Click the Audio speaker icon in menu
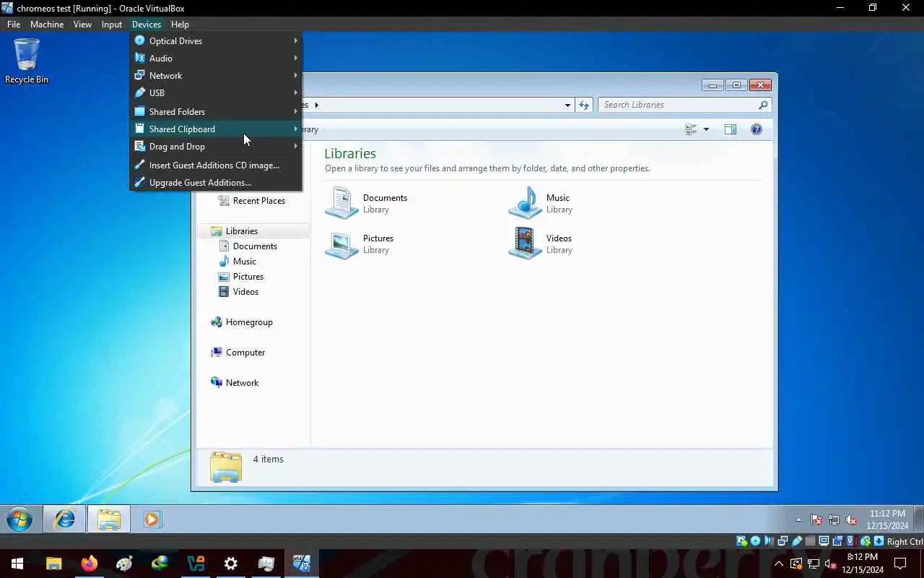 click(x=140, y=58)
